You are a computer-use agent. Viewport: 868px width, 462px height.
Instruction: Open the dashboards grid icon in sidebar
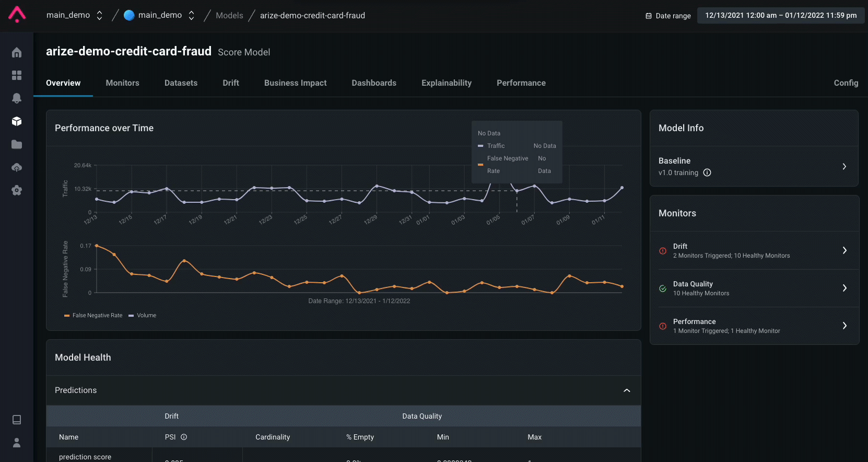pyautogui.click(x=17, y=75)
